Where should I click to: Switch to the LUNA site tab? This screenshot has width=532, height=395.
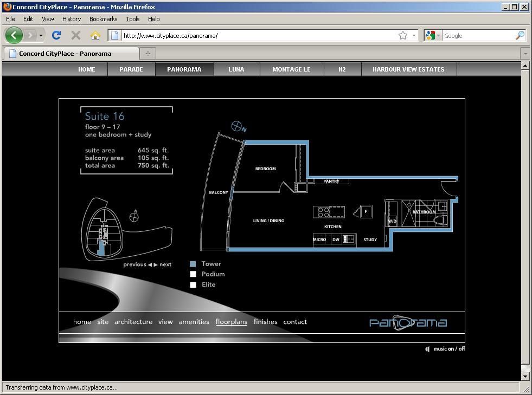tap(236, 69)
